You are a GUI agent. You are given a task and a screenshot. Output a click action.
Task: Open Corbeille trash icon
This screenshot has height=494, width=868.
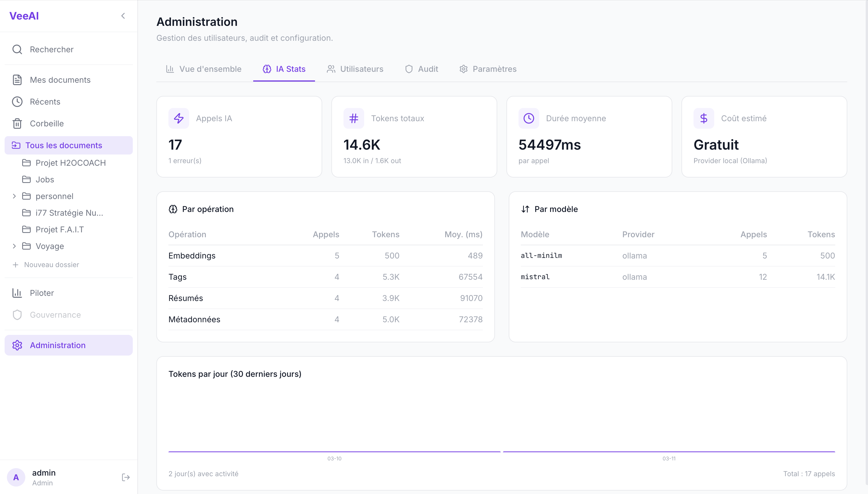click(x=17, y=123)
